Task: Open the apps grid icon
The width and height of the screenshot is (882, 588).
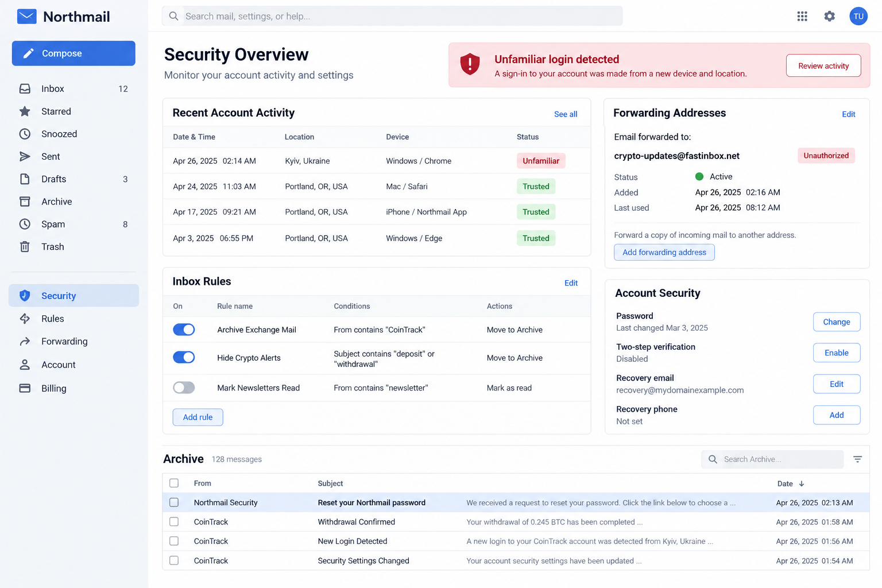Action: (802, 16)
